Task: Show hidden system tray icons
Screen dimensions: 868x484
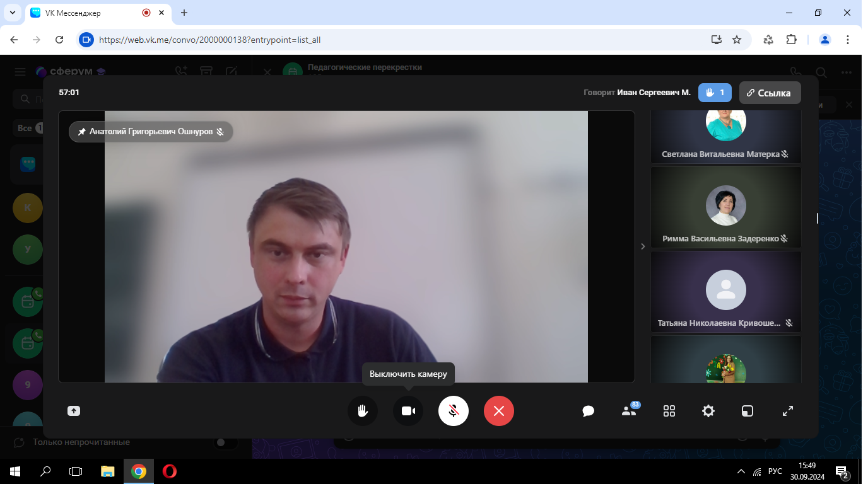Action: click(741, 471)
